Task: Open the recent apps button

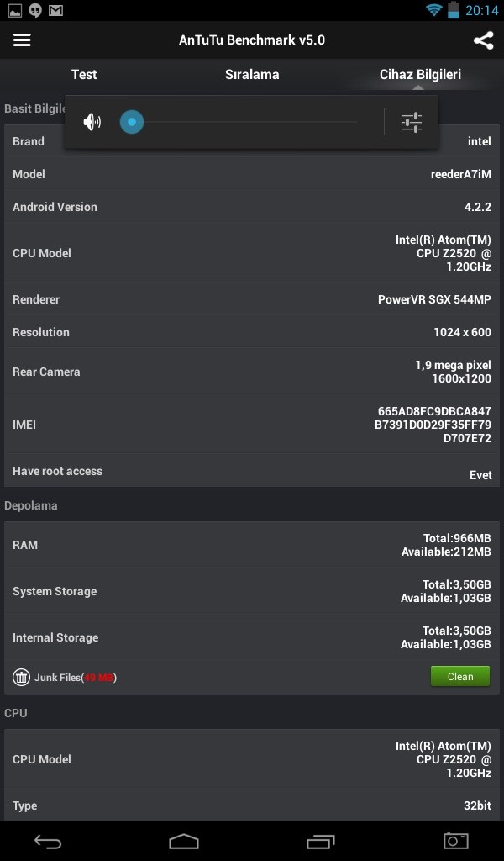Action: coord(320,841)
